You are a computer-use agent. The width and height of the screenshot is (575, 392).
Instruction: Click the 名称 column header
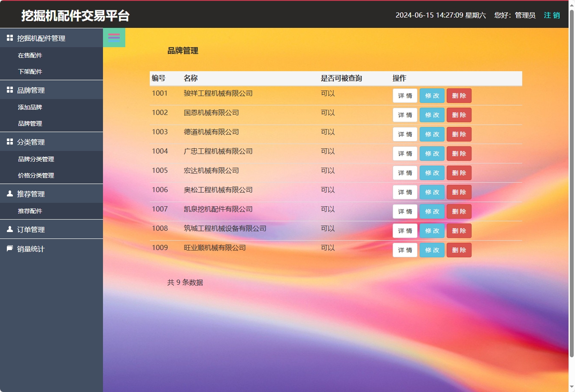pos(189,78)
